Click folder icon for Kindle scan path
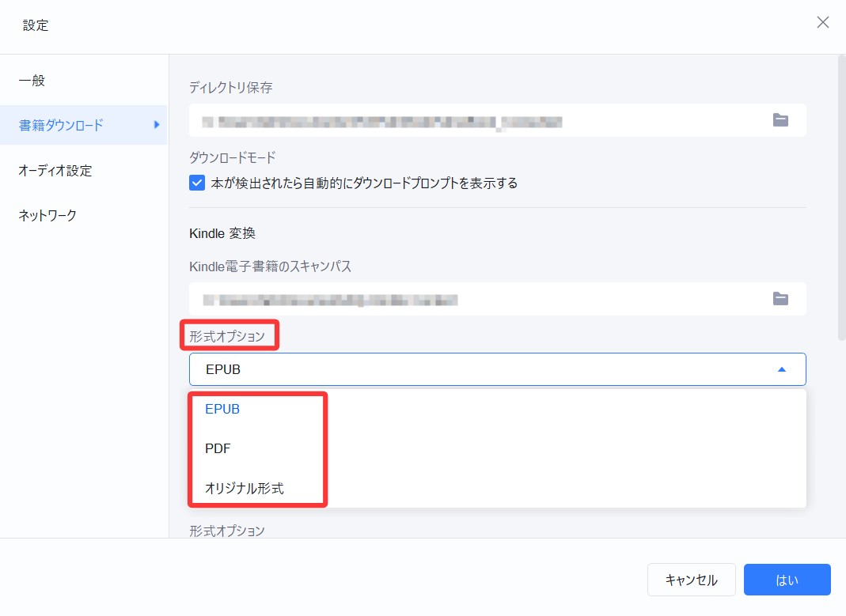 click(780, 299)
